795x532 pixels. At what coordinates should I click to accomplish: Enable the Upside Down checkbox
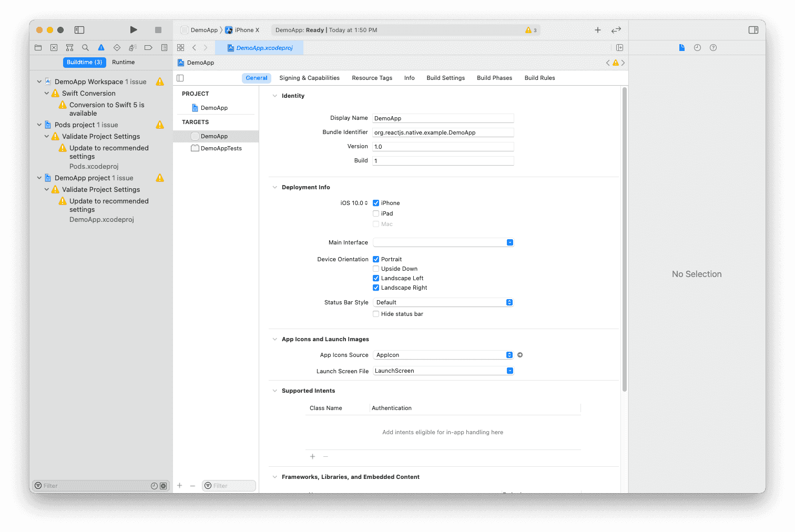pyautogui.click(x=376, y=269)
